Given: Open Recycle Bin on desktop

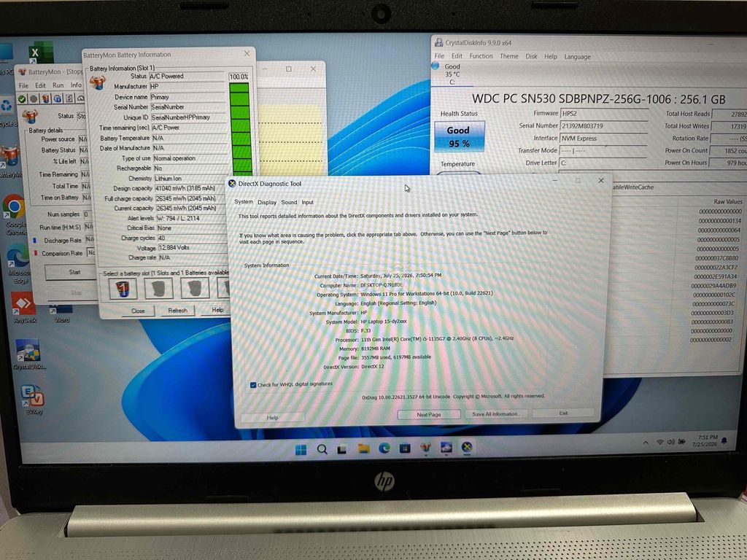Looking at the screenshot, I should point(7,112).
